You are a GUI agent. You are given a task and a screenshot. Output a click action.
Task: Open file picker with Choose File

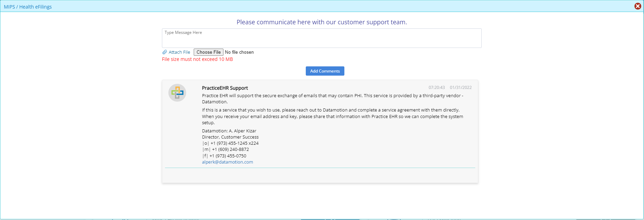(x=208, y=52)
